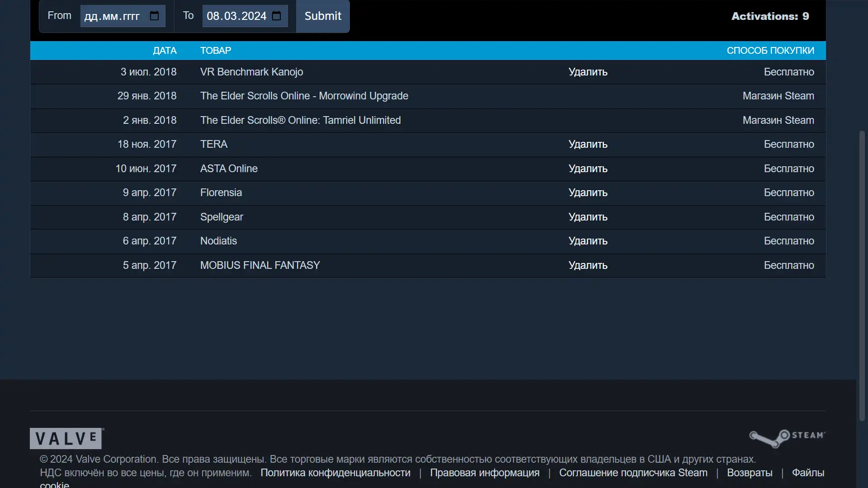Click the Activations: 9 counter
The image size is (868, 488).
770,16
